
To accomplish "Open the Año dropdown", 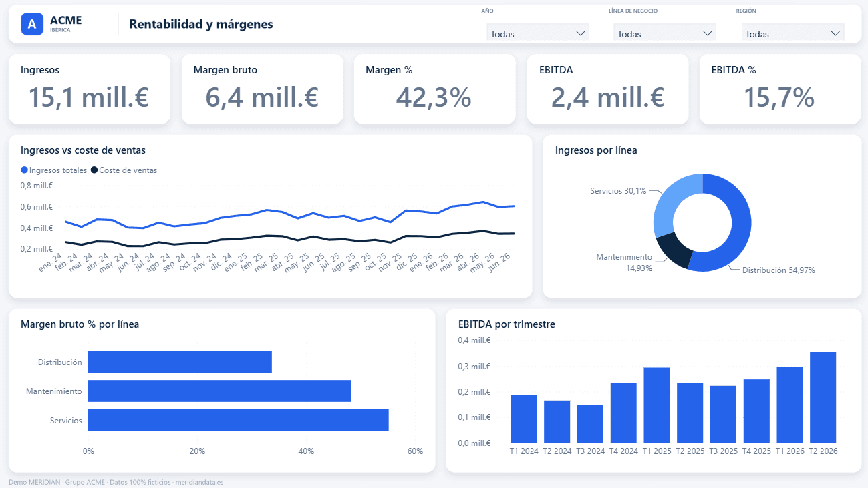I will (538, 33).
